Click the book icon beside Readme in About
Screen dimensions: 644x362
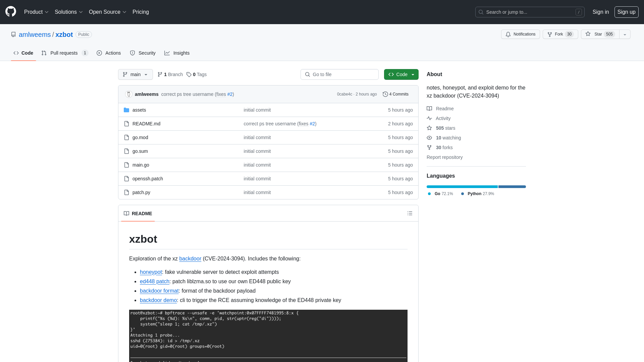[x=429, y=109]
